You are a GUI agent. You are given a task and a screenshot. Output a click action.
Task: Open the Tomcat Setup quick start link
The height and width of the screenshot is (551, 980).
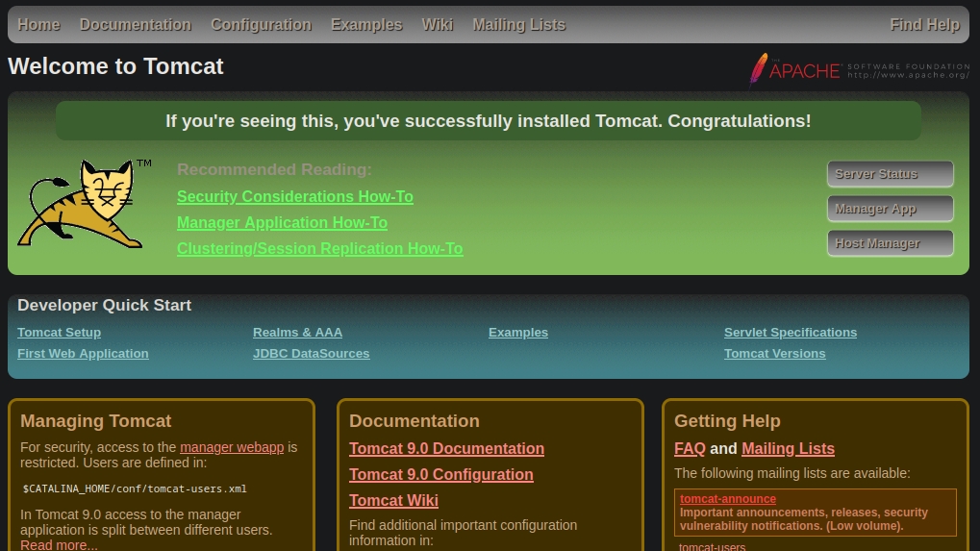pos(59,333)
